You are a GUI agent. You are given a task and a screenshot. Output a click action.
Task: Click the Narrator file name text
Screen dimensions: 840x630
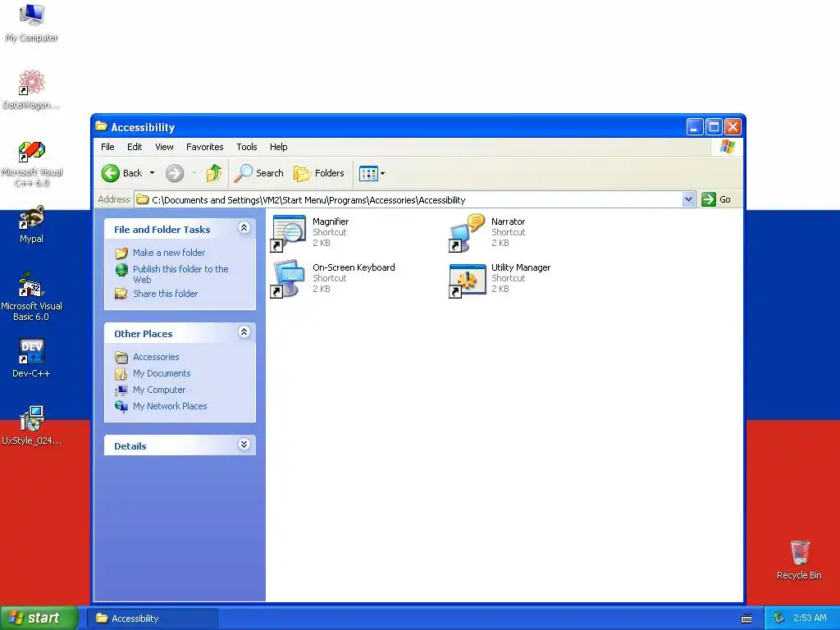tap(508, 221)
